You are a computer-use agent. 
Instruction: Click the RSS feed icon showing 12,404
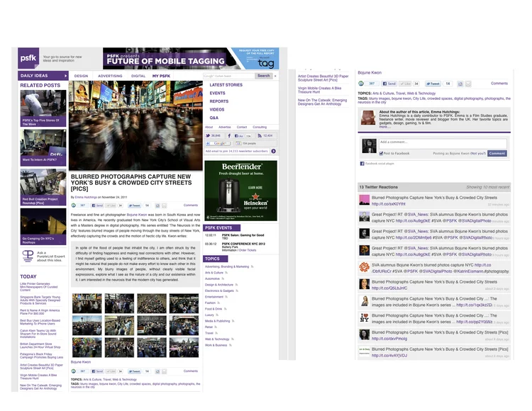pyautogui.click(x=260, y=135)
